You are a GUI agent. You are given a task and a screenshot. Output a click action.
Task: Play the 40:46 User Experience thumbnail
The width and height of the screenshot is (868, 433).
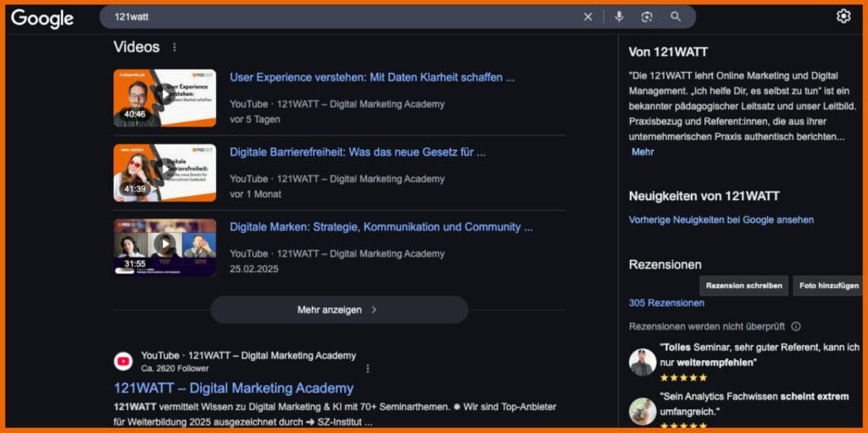pyautogui.click(x=164, y=97)
